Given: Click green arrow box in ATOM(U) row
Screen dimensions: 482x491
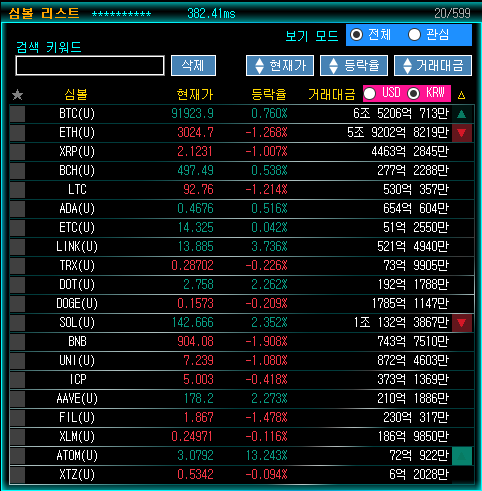Looking at the screenshot, I should pos(462,456).
